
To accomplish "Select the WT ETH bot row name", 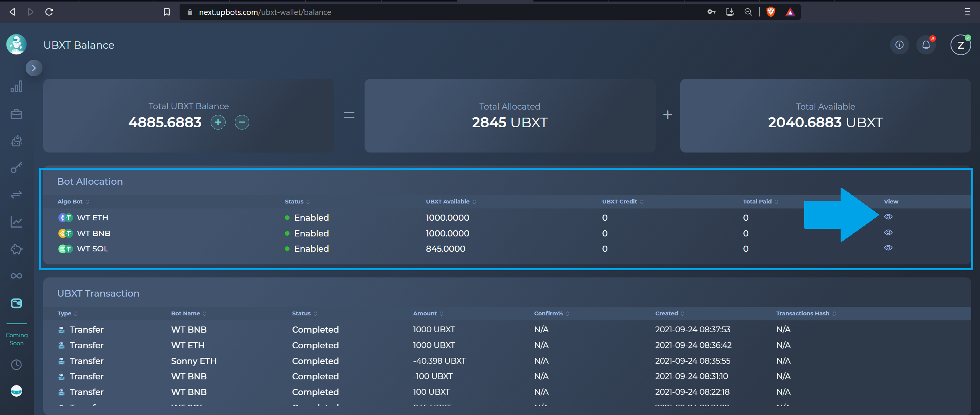I will (92, 218).
